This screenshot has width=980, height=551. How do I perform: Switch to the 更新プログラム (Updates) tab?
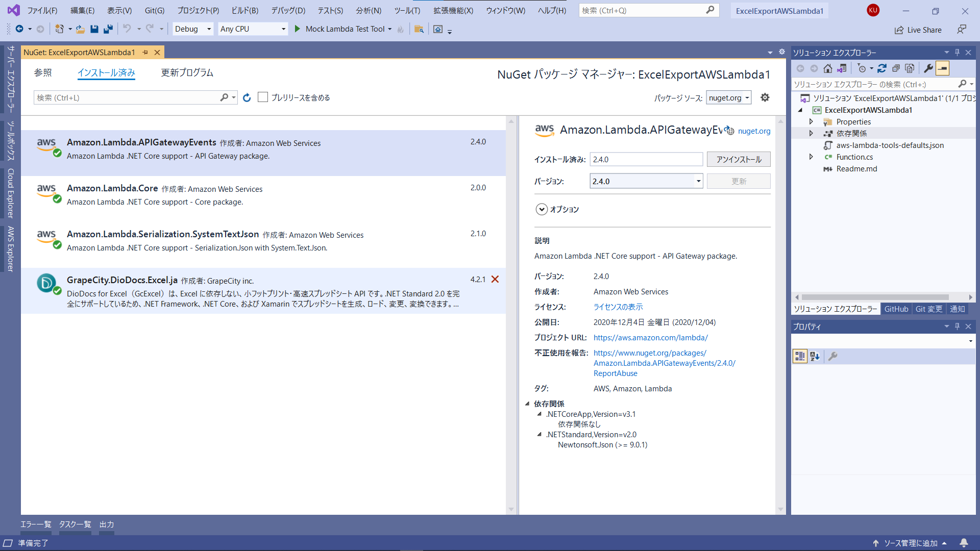(x=187, y=72)
